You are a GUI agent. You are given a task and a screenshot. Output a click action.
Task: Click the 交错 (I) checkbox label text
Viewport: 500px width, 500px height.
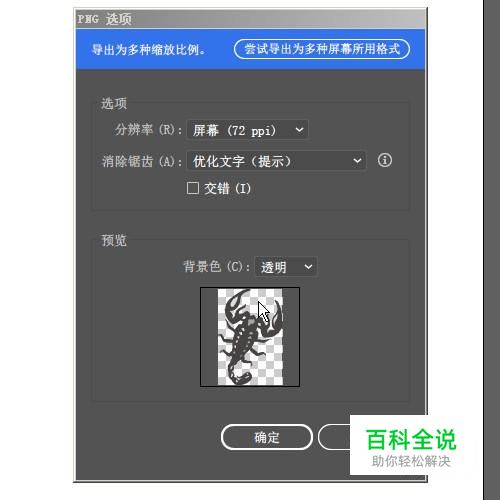coord(227,188)
